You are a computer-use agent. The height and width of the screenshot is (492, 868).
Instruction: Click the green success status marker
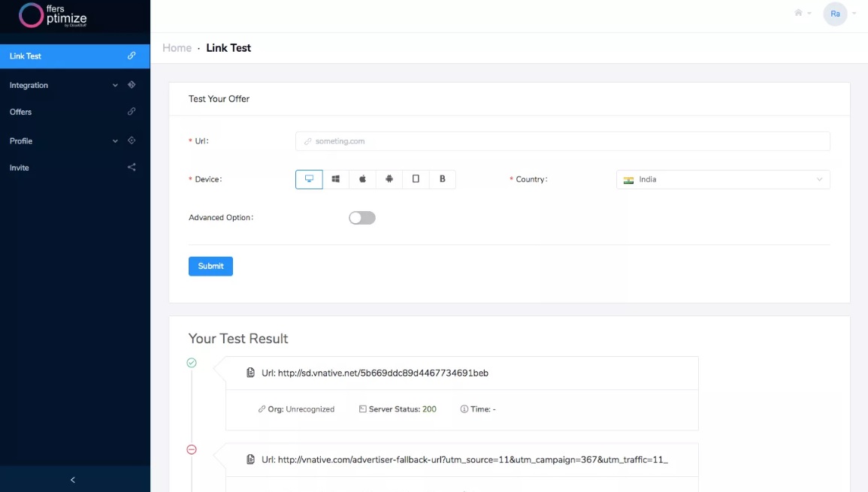click(x=192, y=363)
